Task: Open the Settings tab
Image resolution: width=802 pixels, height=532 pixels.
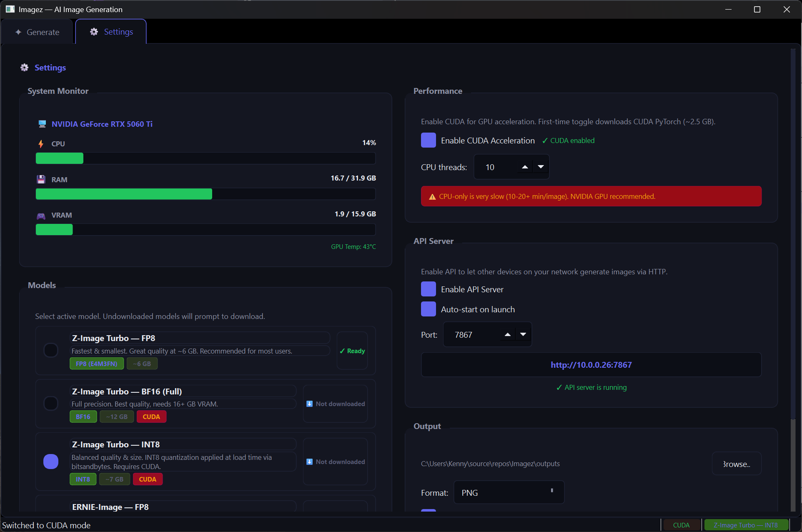Action: click(x=111, y=32)
